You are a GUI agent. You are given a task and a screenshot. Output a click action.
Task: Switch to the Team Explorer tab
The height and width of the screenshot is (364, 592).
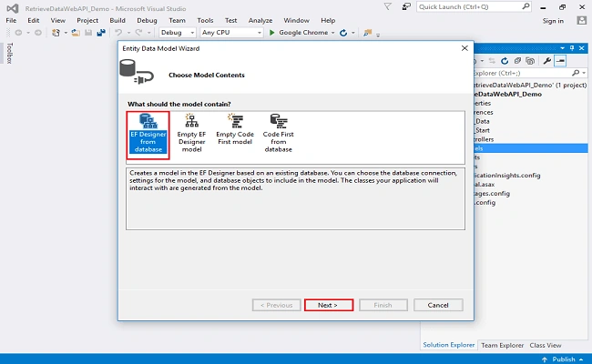(502, 345)
